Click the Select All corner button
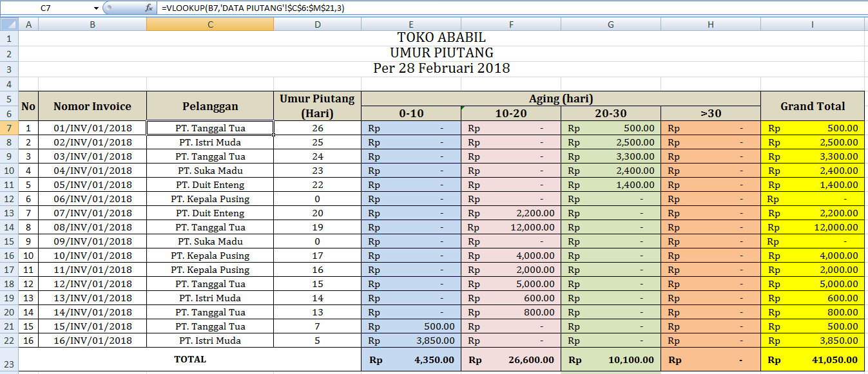Image resolution: width=868 pixels, height=374 pixels. 7,24
